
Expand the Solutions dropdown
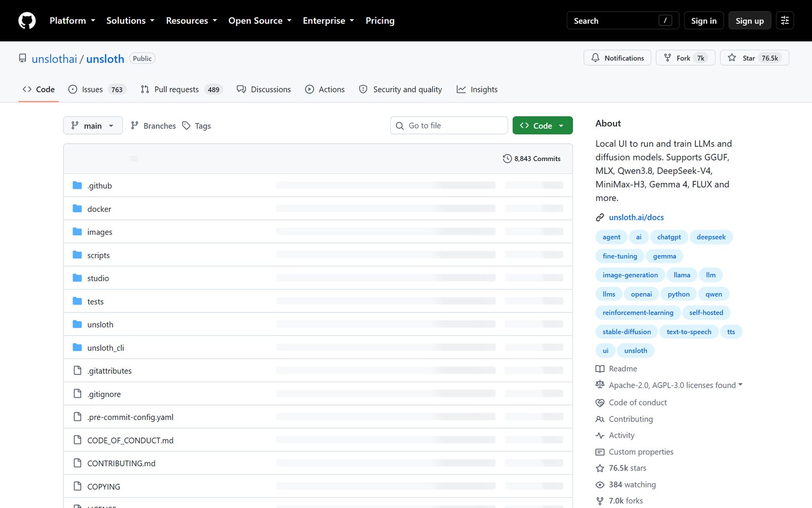(x=130, y=21)
